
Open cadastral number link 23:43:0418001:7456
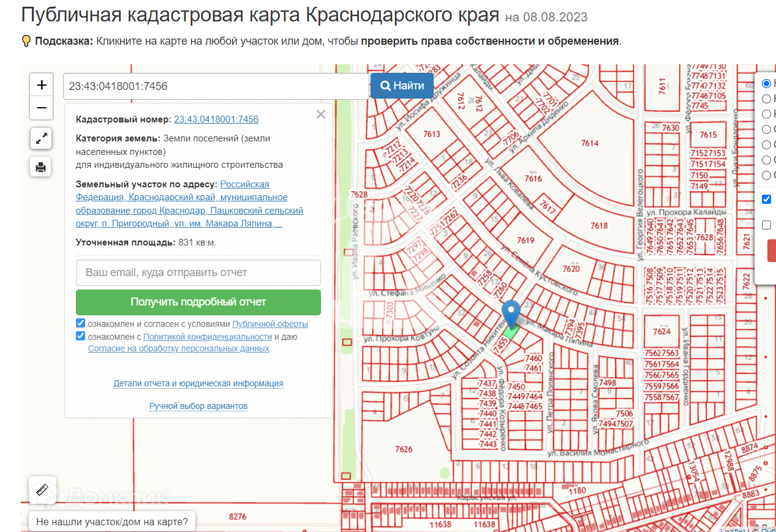pos(216,119)
